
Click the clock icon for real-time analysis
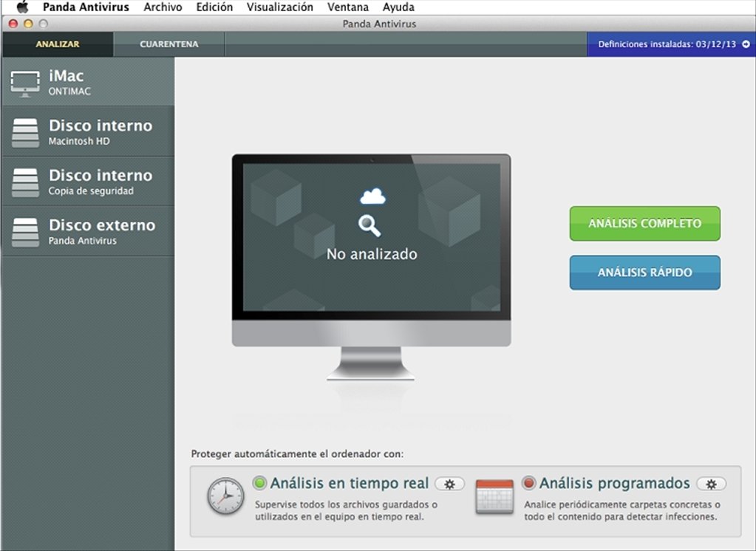225,496
